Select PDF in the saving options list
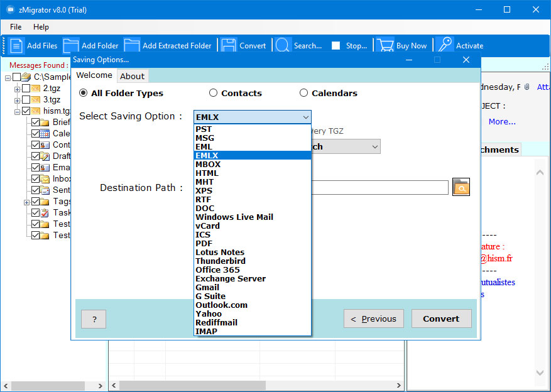551x392 pixels. [253, 243]
